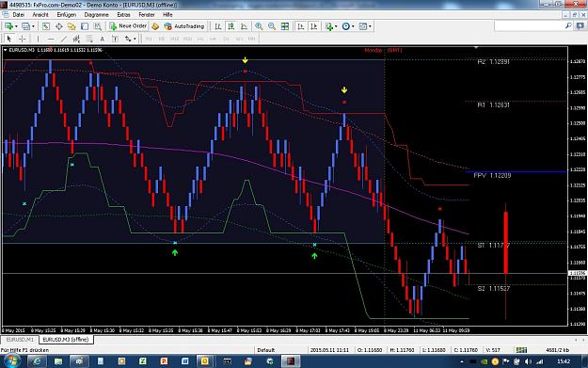588x368 pixels.
Task: Open the Fenster menu
Action: click(147, 15)
